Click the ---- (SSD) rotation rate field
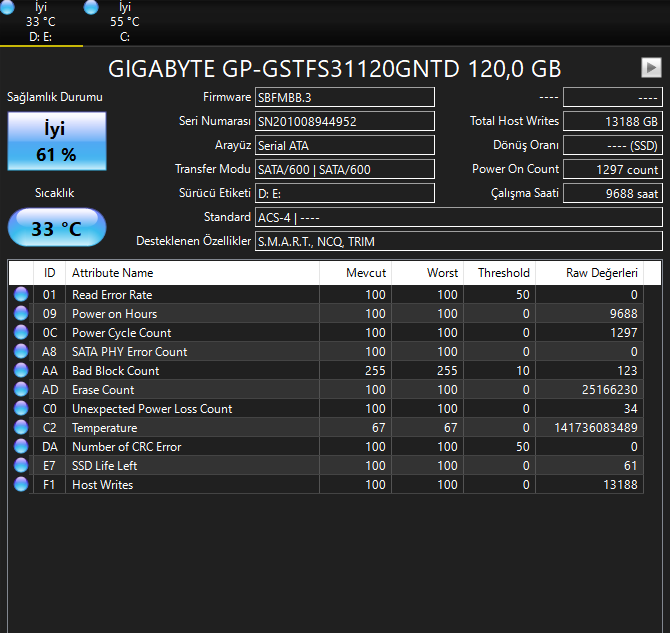This screenshot has width=670, height=633. coord(613,145)
